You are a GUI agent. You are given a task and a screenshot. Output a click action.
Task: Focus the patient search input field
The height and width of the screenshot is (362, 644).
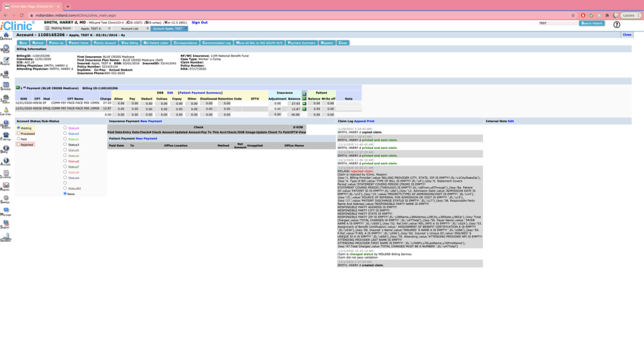point(558,23)
